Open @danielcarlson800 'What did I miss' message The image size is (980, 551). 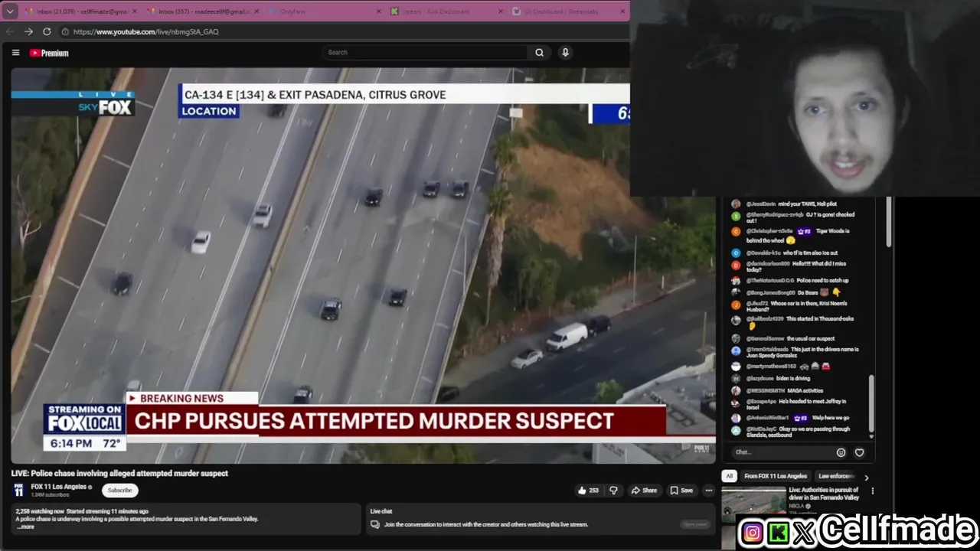pyautogui.click(x=796, y=266)
